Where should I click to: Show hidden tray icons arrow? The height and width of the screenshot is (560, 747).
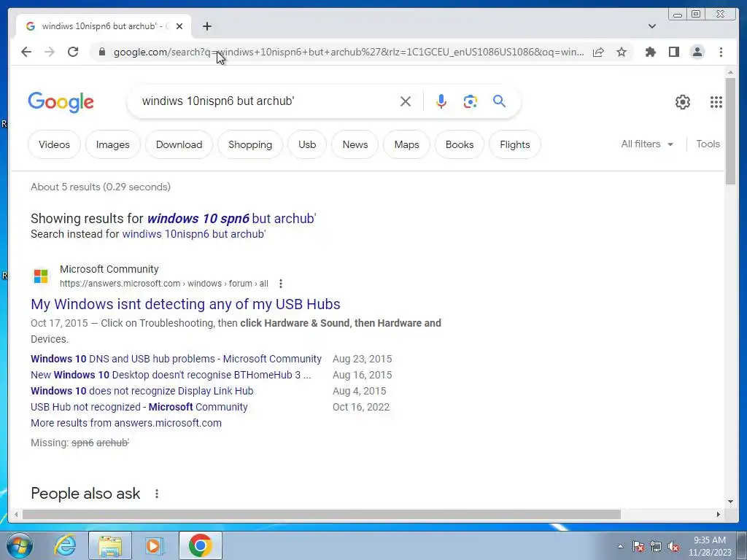[620, 546]
